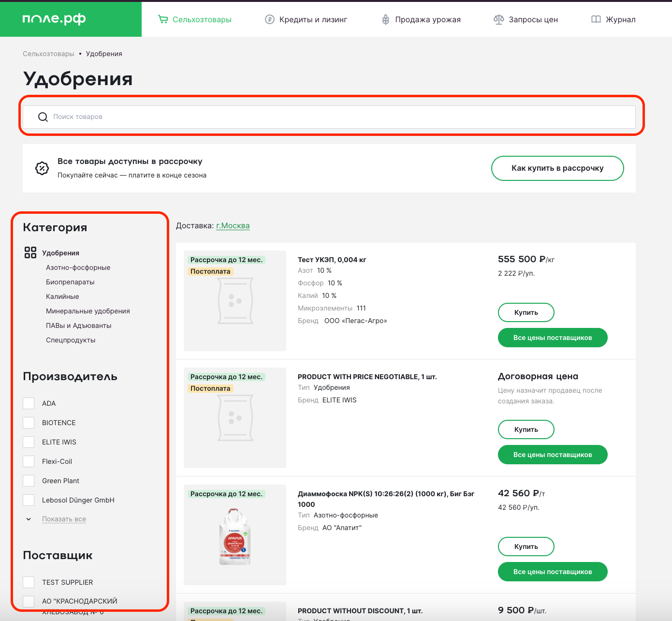Open the Сельхозтовары menu tab
The height and width of the screenshot is (621, 672).
[x=202, y=20]
